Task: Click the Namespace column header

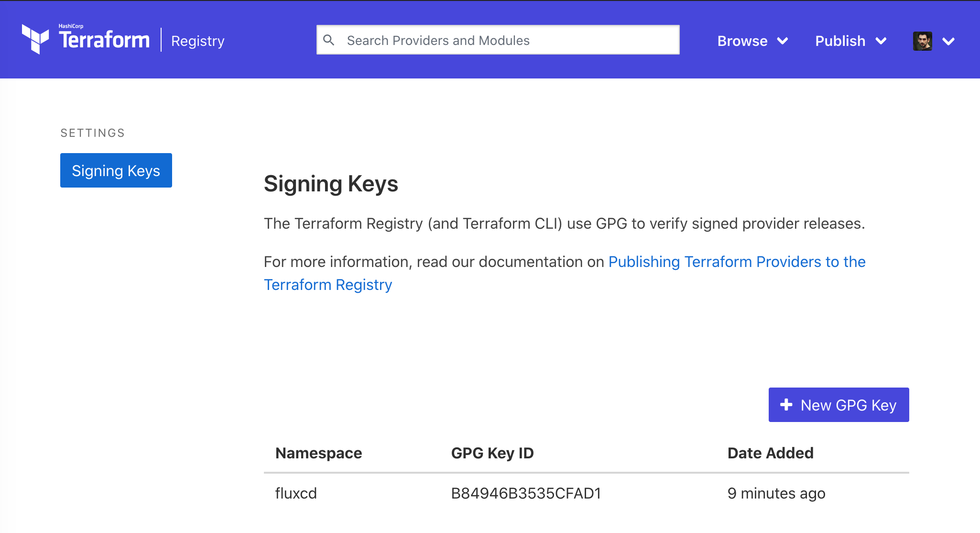Action: [x=318, y=453]
